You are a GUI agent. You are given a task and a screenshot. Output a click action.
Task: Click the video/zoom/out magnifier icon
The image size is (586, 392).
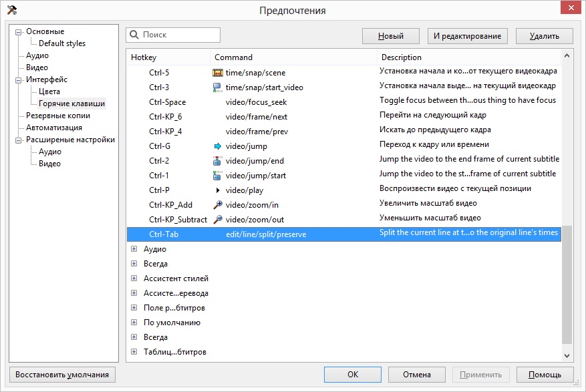[x=217, y=219]
